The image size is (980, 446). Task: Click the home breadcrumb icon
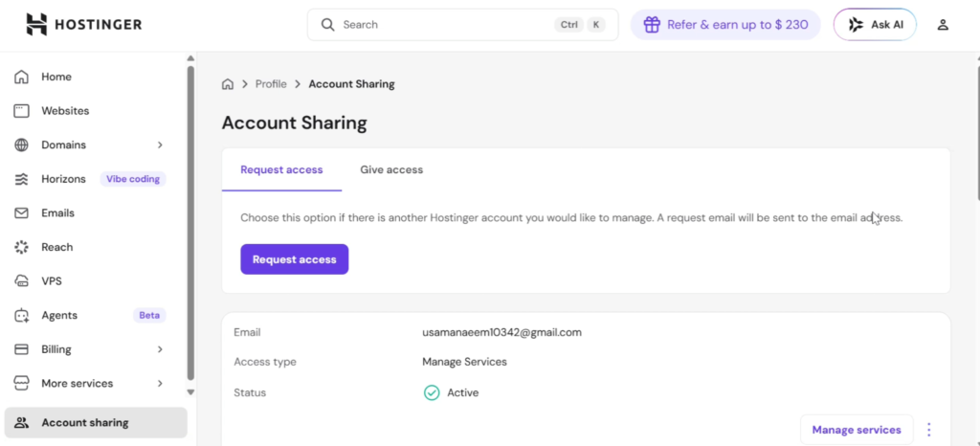pos(228,84)
